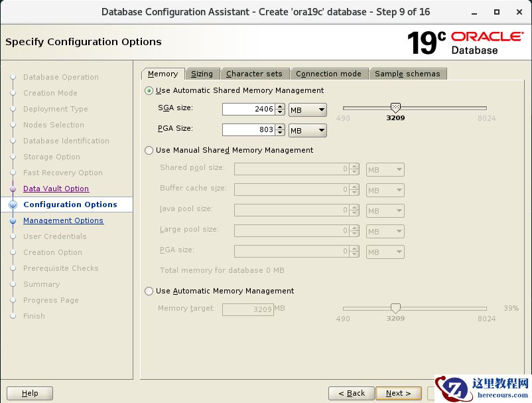Click the 'Deployment Type' step text
Image resolution: width=532 pixels, height=403 pixels.
pyautogui.click(x=55, y=109)
